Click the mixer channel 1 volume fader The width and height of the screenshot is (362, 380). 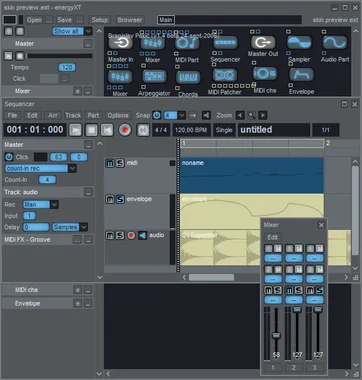[x=276, y=336]
